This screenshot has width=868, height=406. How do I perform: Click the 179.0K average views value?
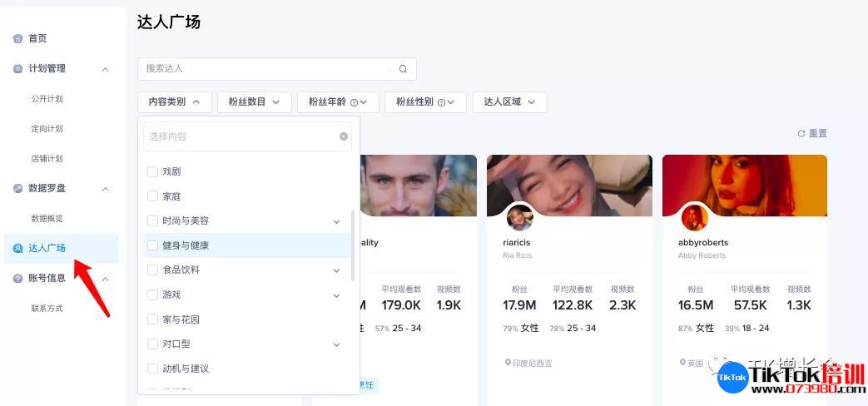(401, 305)
